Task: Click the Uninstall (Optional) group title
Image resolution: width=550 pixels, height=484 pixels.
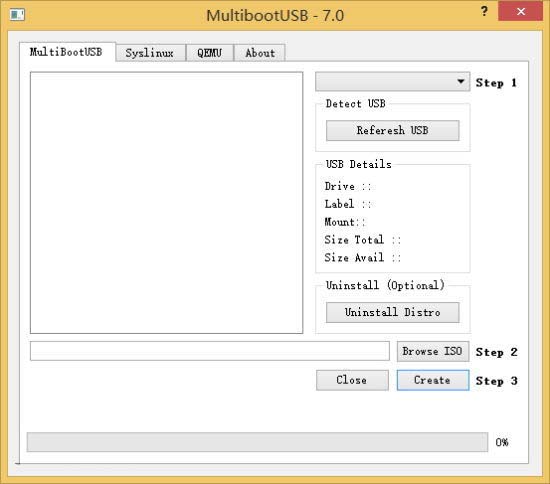Action: click(x=385, y=285)
